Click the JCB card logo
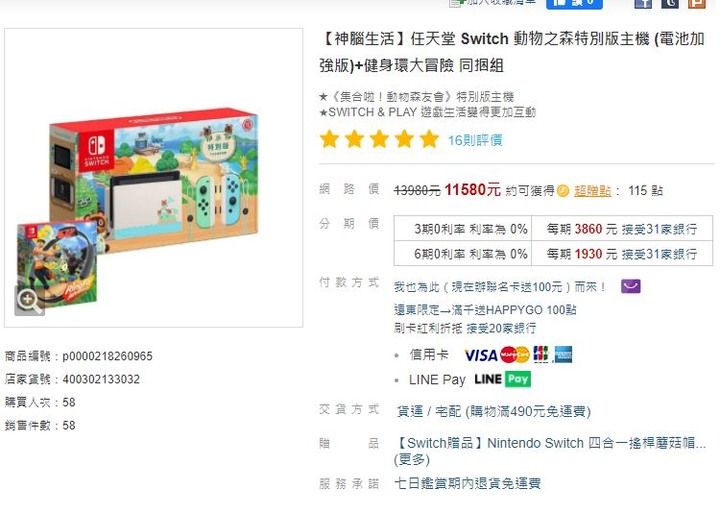This screenshot has height=514, width=720. coord(541,354)
